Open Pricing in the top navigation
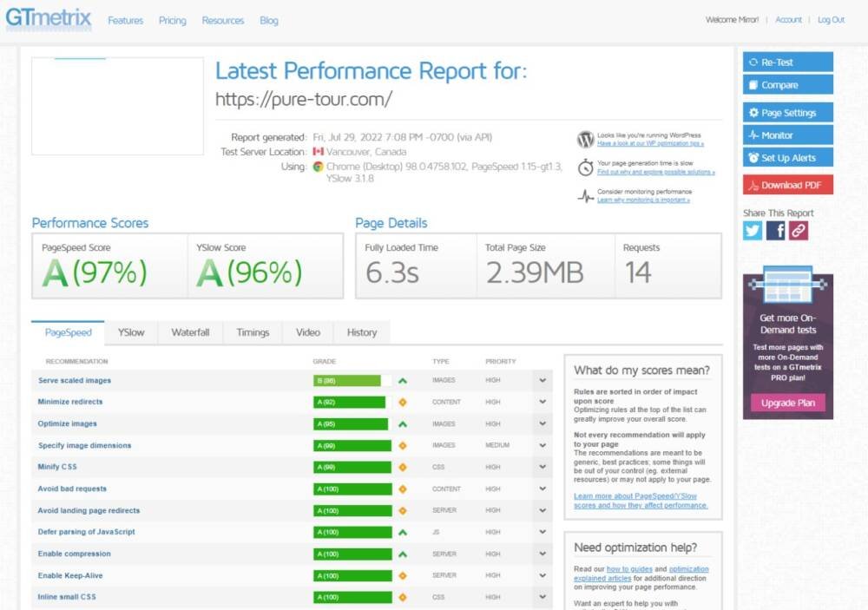The height and width of the screenshot is (610, 868). click(x=172, y=20)
